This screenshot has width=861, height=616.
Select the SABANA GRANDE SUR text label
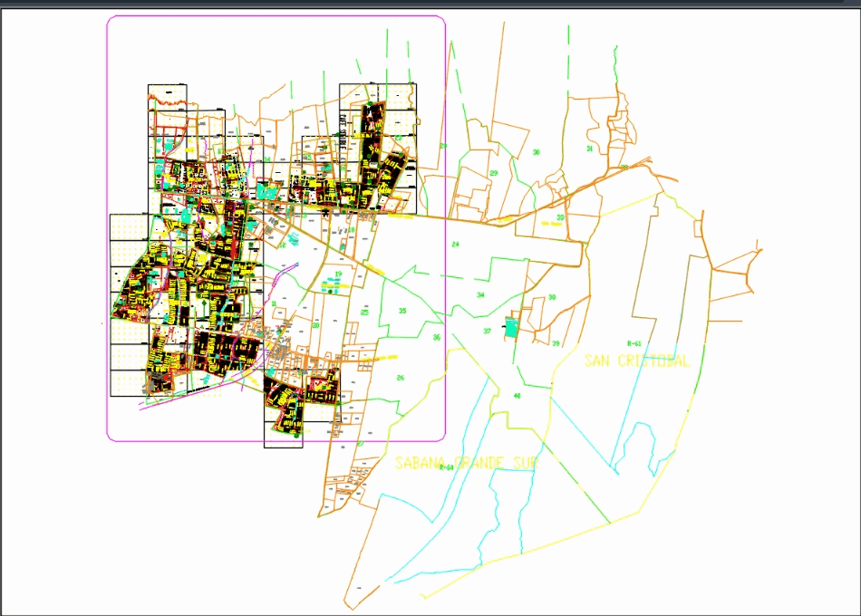tap(467, 461)
